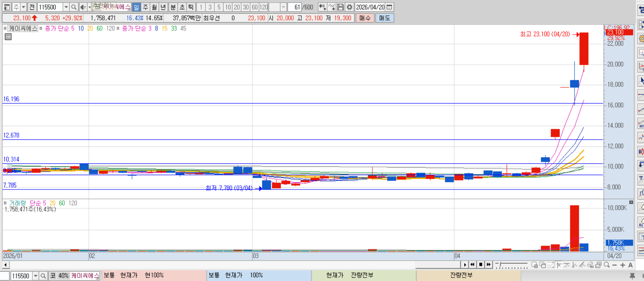Zoom out the chart with the minus icon
This screenshot has height=281, width=644.
[x=614, y=265]
